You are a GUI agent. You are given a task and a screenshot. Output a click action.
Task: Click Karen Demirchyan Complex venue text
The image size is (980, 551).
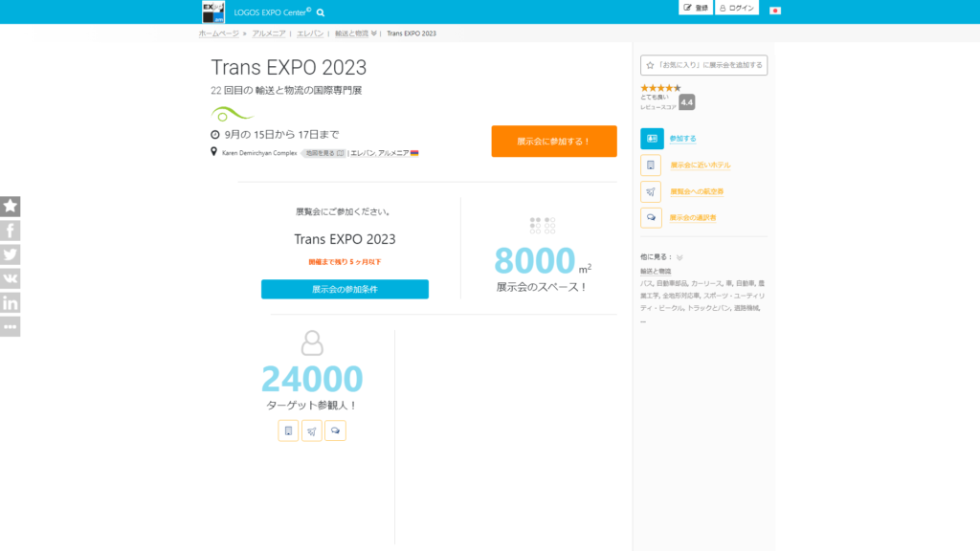pos(259,153)
